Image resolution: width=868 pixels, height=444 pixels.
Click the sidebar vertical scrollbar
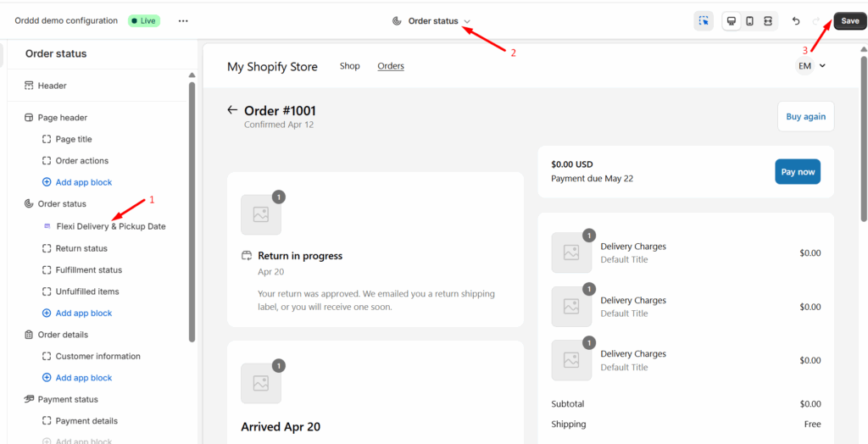(x=192, y=212)
